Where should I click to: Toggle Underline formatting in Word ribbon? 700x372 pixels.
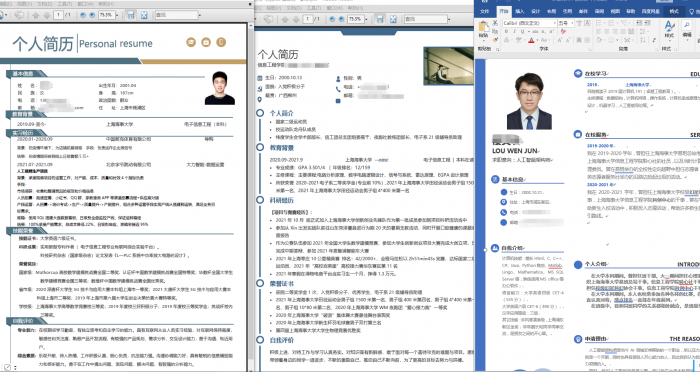click(522, 32)
